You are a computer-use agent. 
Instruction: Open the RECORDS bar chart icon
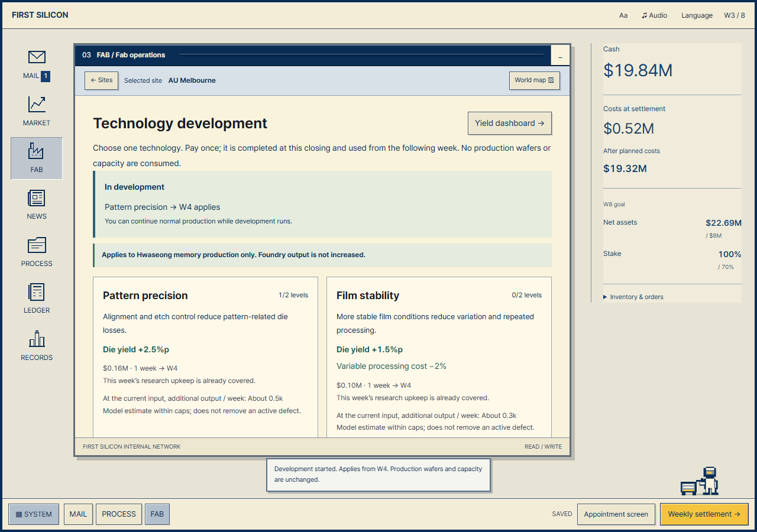click(x=37, y=339)
